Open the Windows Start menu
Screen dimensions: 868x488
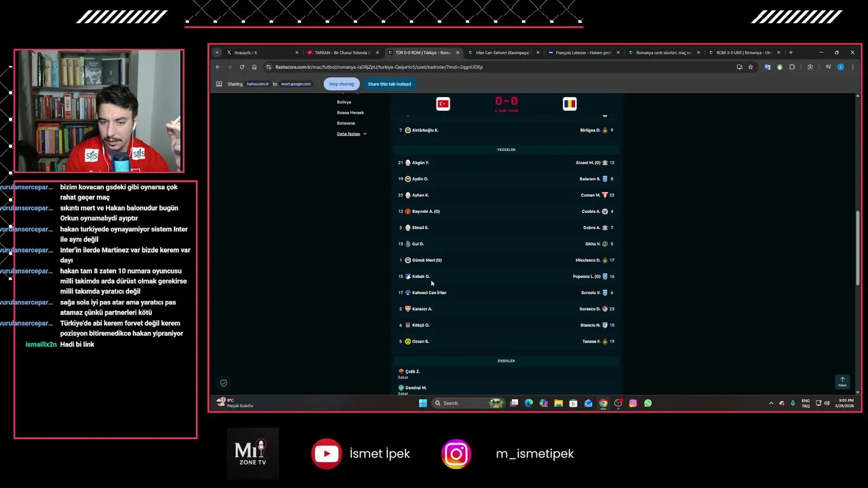tap(423, 403)
